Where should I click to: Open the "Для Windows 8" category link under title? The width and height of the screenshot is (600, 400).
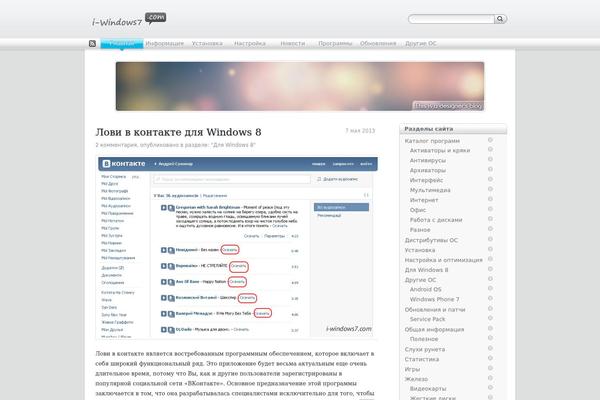click(233, 145)
